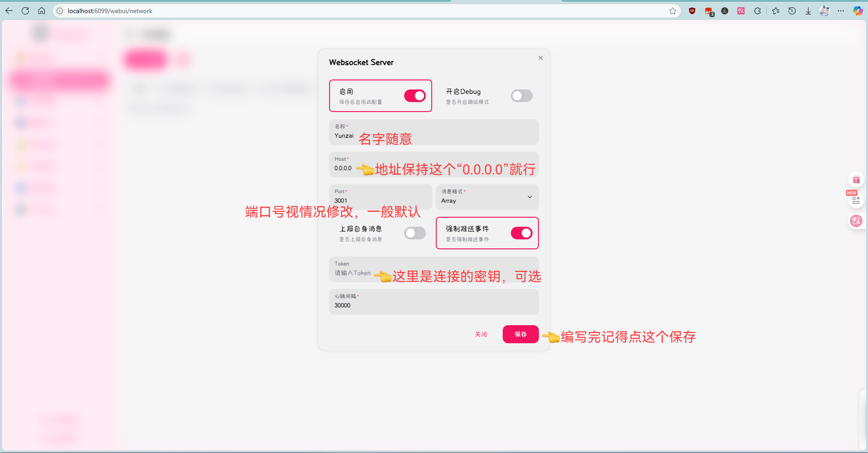
Task: Click the 关闭 close button
Action: tap(481, 334)
